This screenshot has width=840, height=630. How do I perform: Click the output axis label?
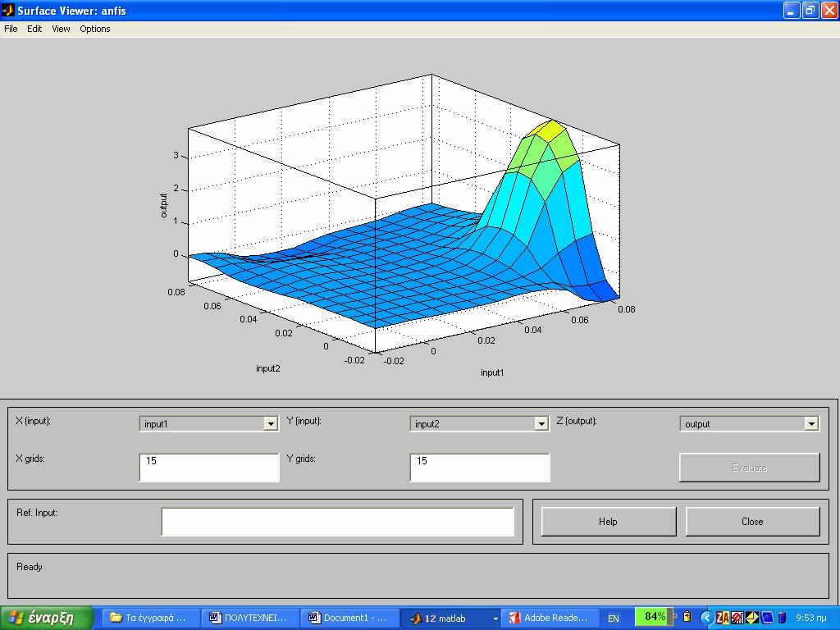[164, 206]
